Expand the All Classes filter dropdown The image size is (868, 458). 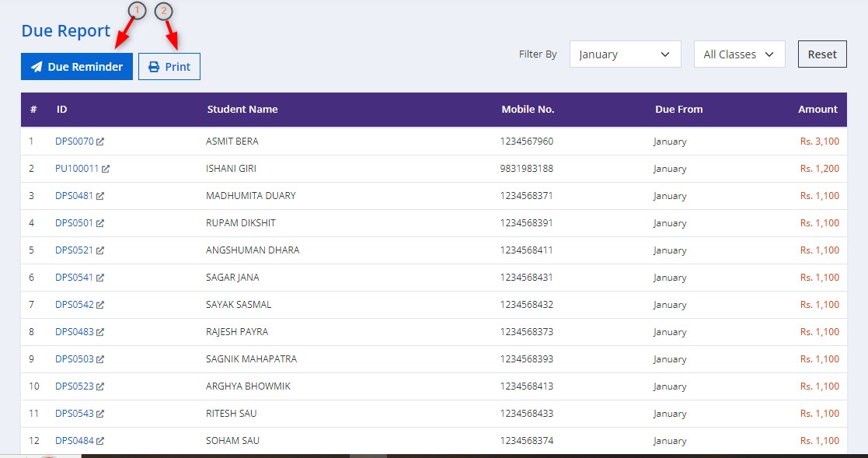pyautogui.click(x=739, y=54)
